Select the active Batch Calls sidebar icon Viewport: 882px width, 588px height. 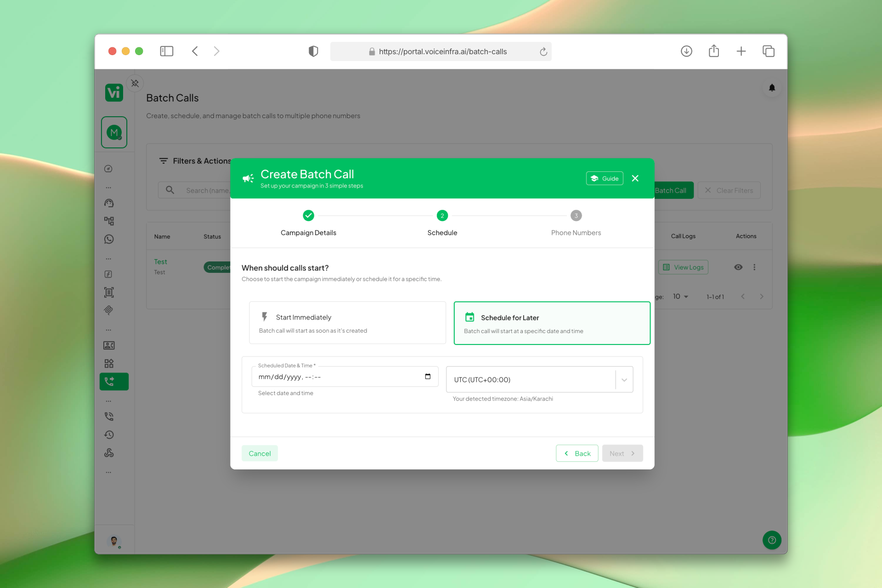click(114, 381)
